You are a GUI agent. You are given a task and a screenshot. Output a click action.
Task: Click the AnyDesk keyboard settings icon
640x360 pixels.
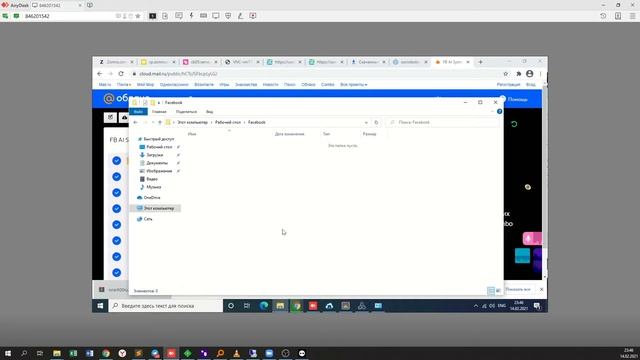point(203,16)
